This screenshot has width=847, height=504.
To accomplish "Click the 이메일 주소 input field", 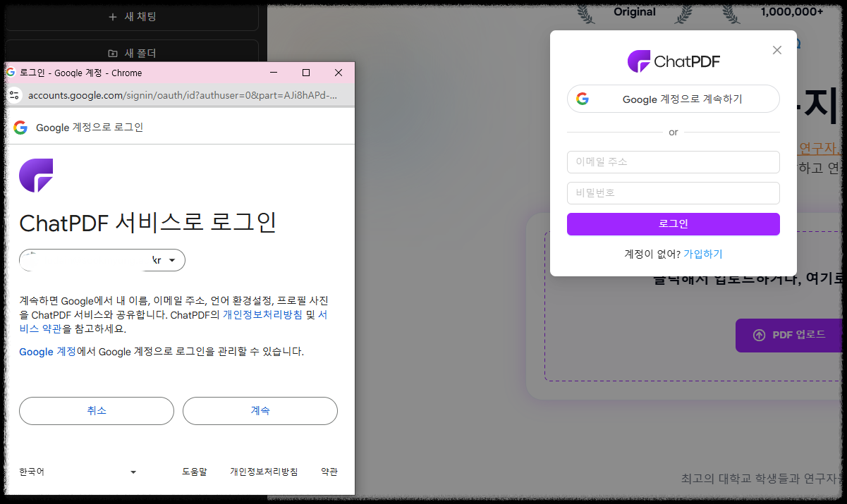I will pyautogui.click(x=673, y=162).
